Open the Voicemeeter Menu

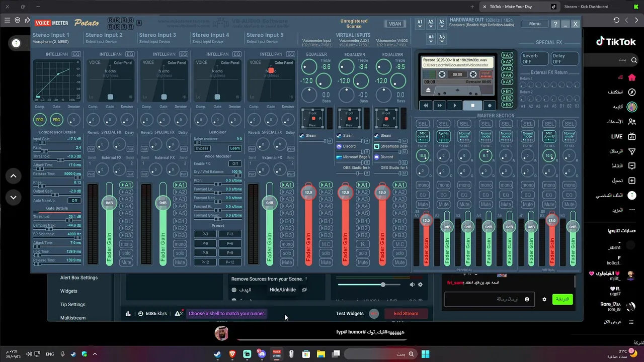coord(535,24)
